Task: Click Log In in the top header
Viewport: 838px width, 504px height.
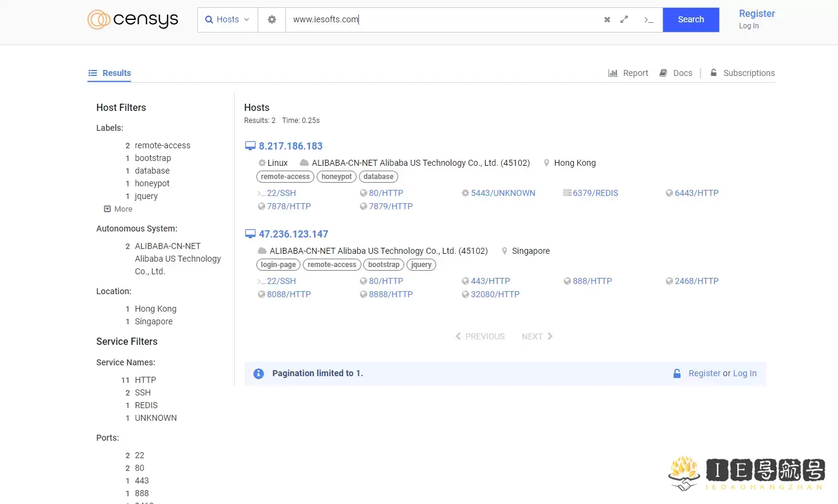Action: click(x=749, y=26)
